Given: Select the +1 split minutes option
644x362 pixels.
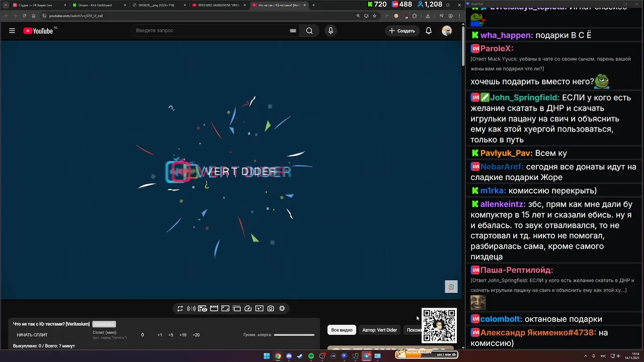Looking at the screenshot, I should point(160,335).
